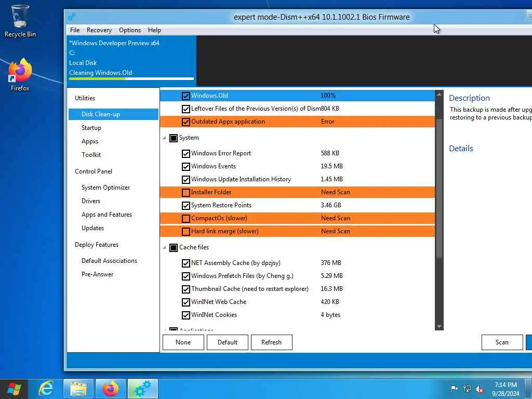The image size is (532, 399).
Task: Collapse the Cache files group
Action: (164, 247)
